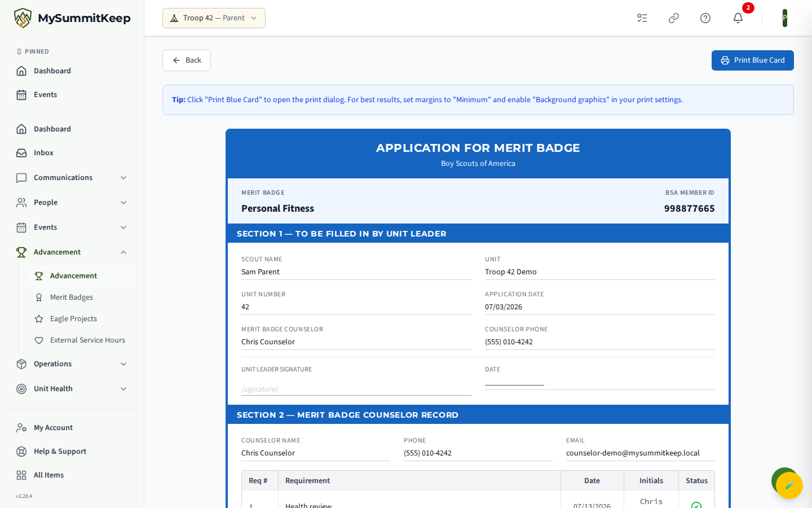Click the People users icon
Image resolution: width=812 pixels, height=508 pixels.
coord(21,203)
